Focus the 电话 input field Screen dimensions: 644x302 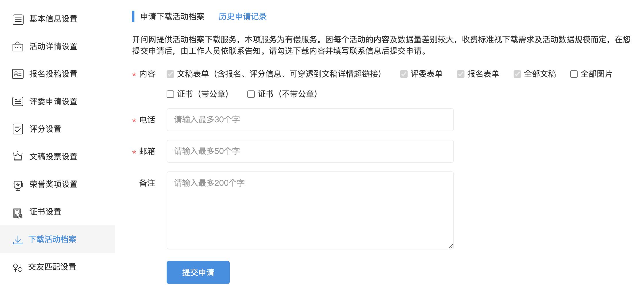click(x=310, y=120)
